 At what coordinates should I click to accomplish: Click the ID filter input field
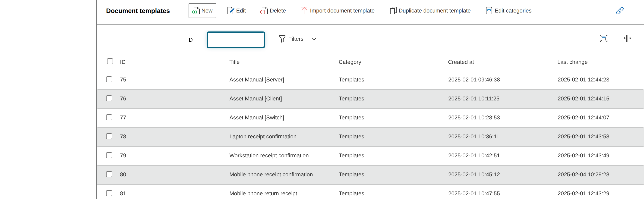(x=236, y=40)
